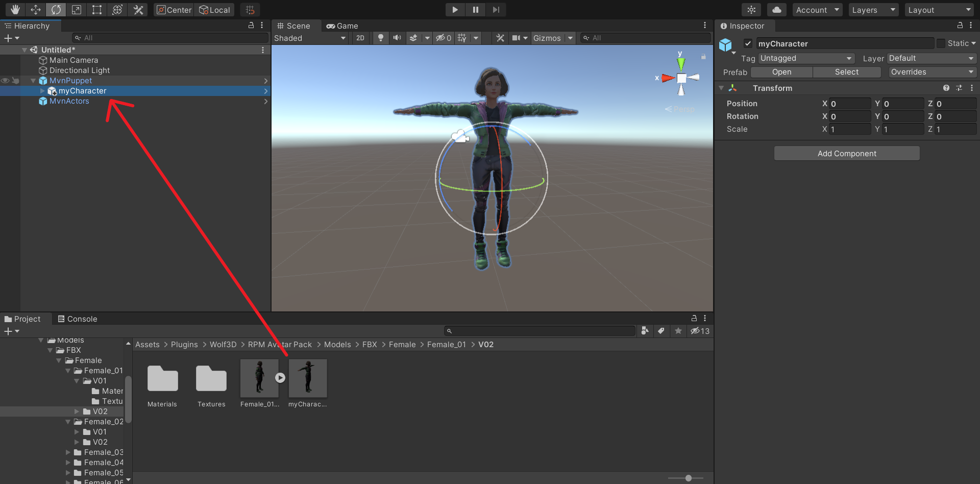Select the combined Transform tool

(117, 10)
